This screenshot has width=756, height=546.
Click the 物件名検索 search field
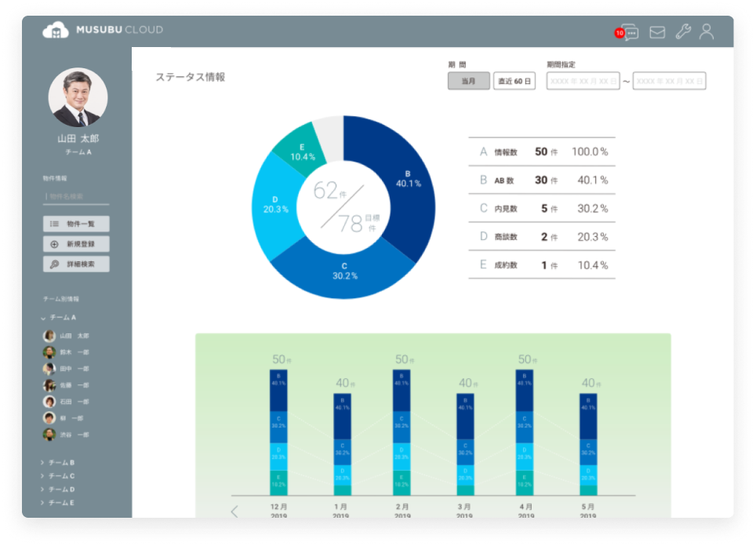point(76,196)
